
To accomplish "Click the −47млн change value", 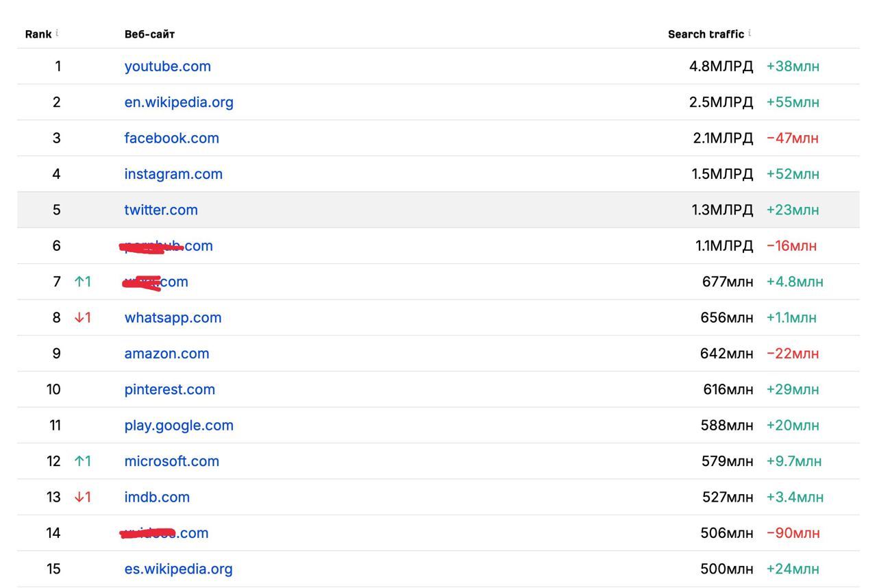I will [x=793, y=138].
